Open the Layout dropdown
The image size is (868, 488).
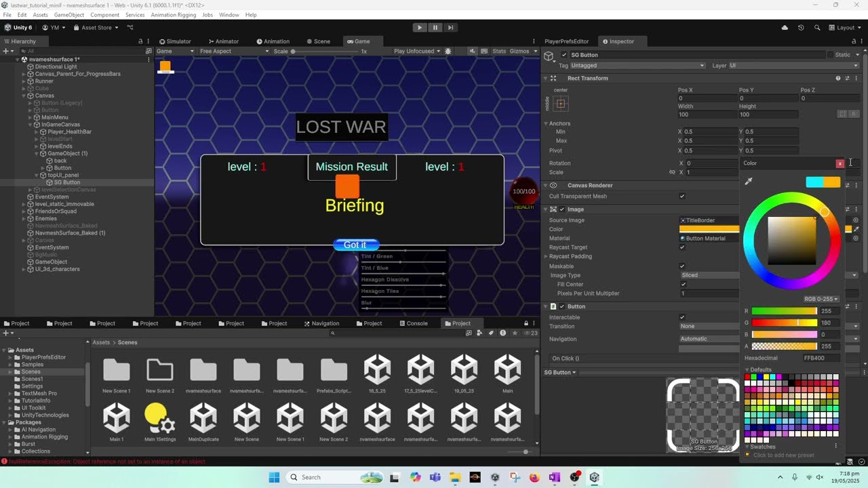845,28
